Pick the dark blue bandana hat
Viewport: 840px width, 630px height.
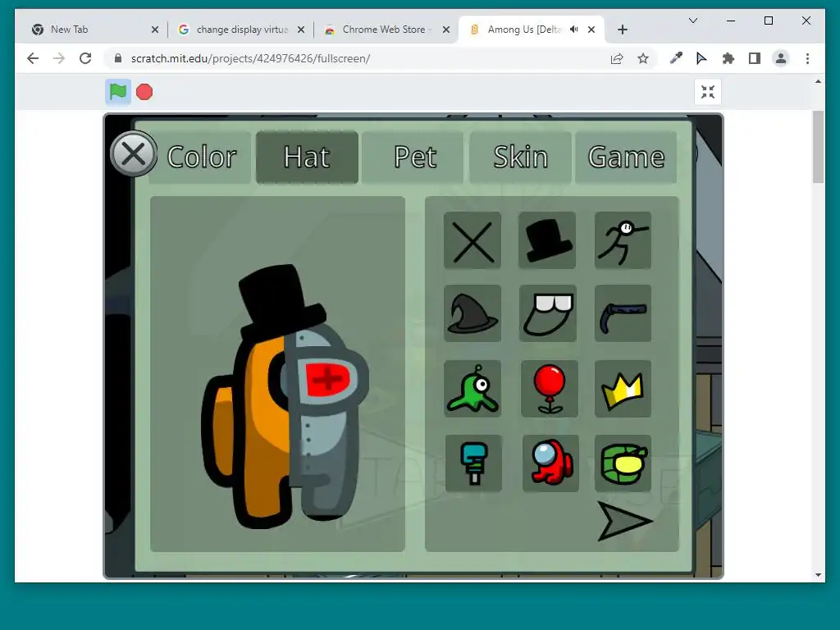point(623,313)
